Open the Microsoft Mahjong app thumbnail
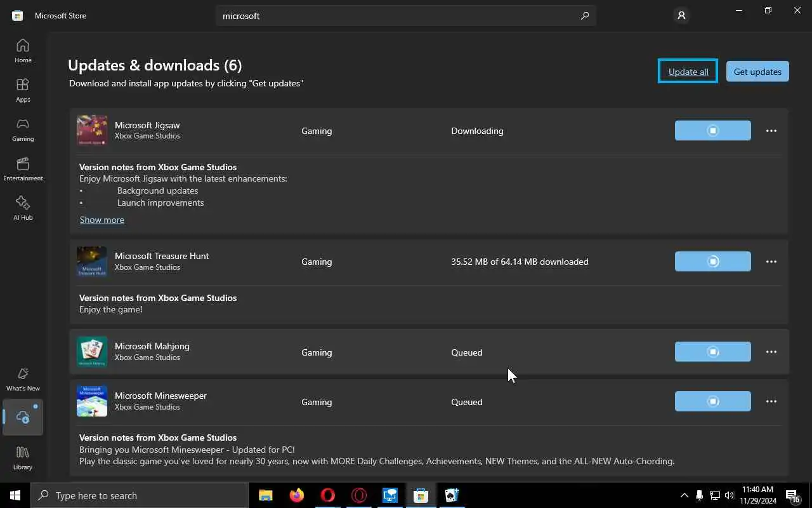The image size is (812, 508). [92, 352]
